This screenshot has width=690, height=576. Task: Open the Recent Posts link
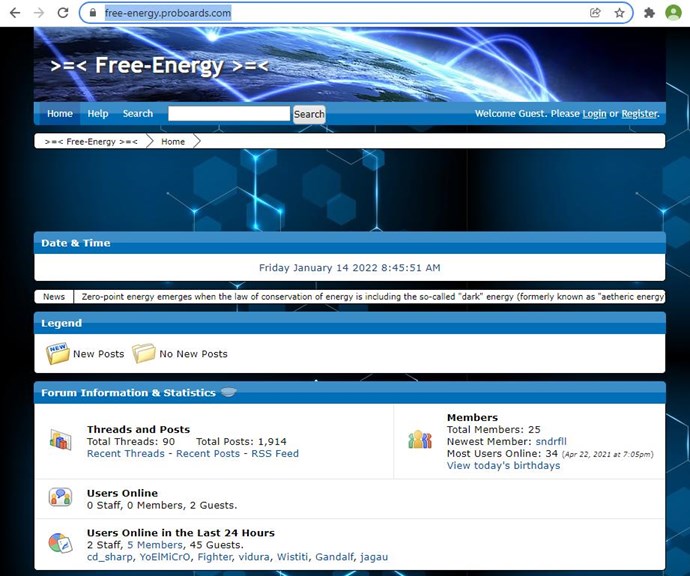208,453
